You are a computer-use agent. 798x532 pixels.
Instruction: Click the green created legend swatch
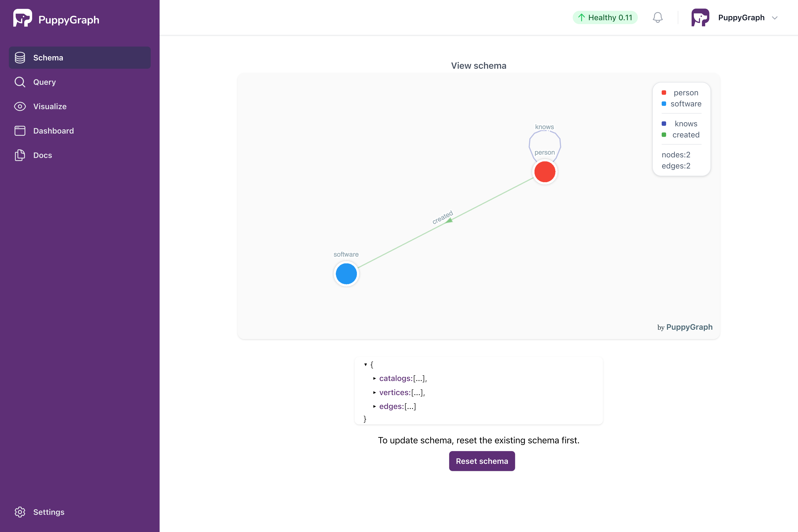click(x=664, y=135)
